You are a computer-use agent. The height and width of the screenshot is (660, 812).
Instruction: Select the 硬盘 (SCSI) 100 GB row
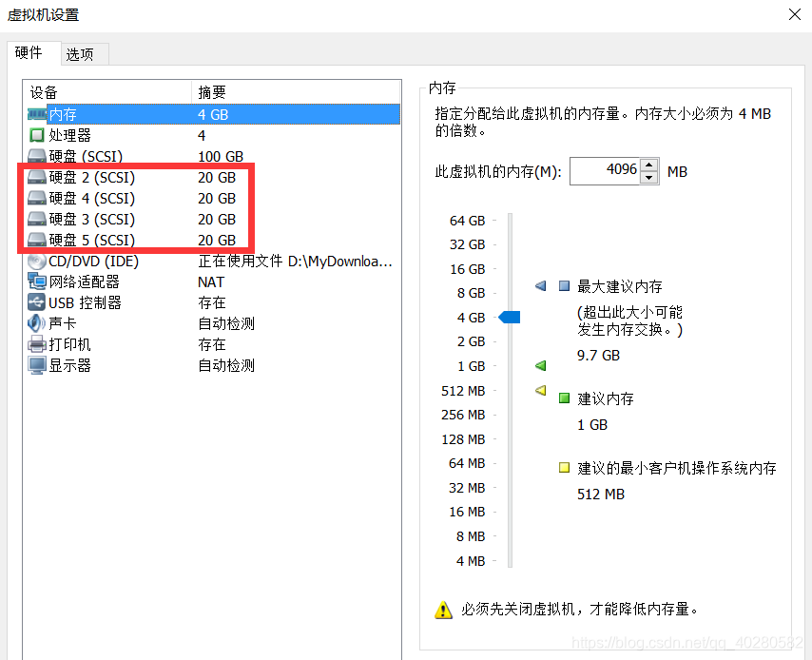pos(213,156)
